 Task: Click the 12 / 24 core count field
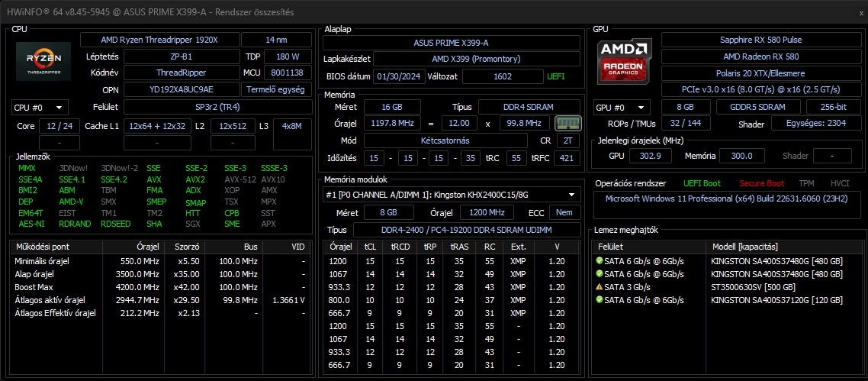pos(59,126)
